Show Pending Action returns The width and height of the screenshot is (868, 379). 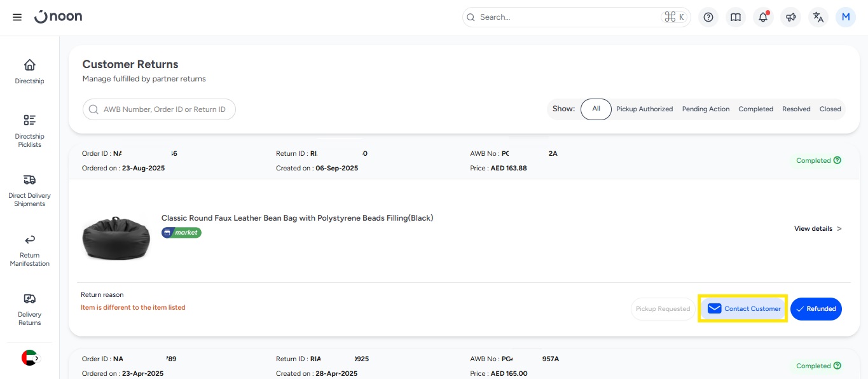tap(706, 109)
